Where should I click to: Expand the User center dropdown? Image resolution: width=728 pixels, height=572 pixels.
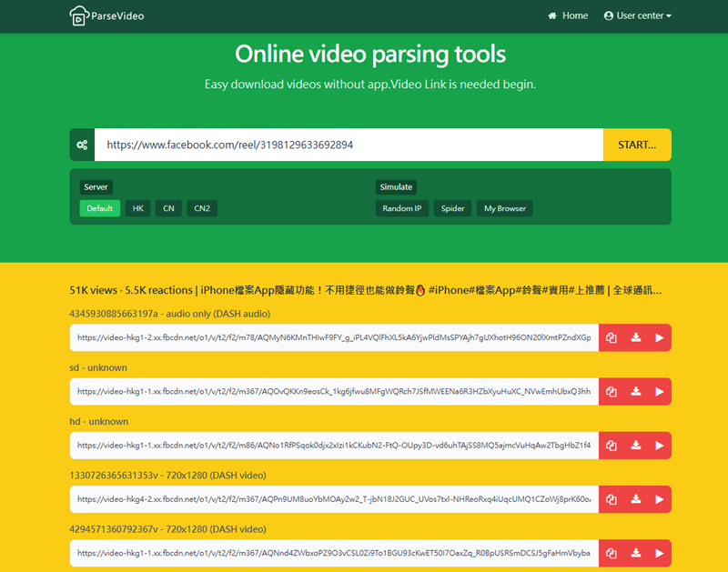coord(638,15)
